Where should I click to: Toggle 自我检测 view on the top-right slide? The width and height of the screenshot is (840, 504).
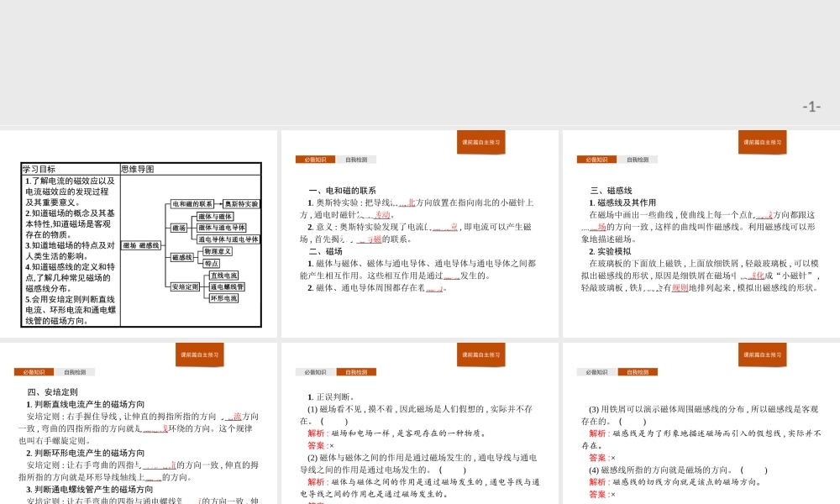[x=640, y=159]
